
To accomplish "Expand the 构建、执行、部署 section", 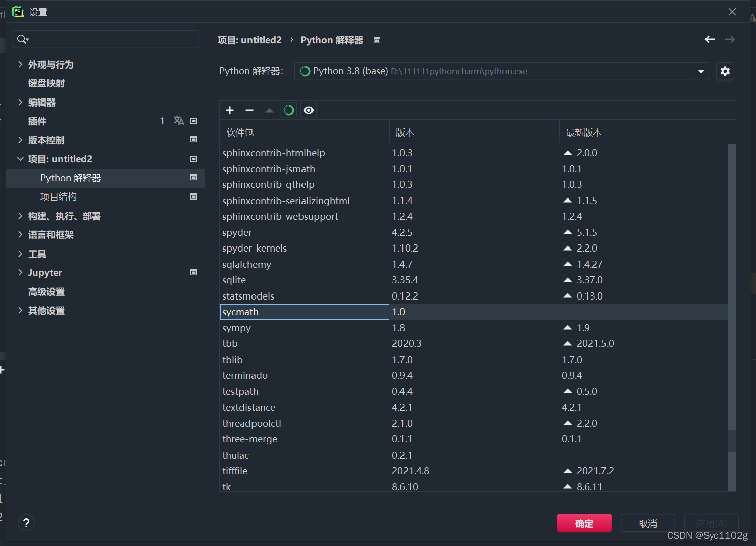I will click(x=20, y=216).
